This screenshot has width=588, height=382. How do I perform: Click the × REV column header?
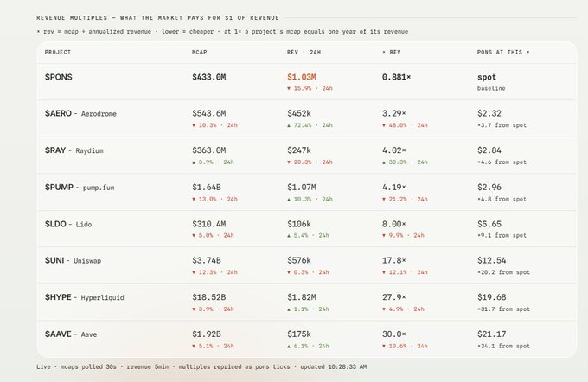392,52
